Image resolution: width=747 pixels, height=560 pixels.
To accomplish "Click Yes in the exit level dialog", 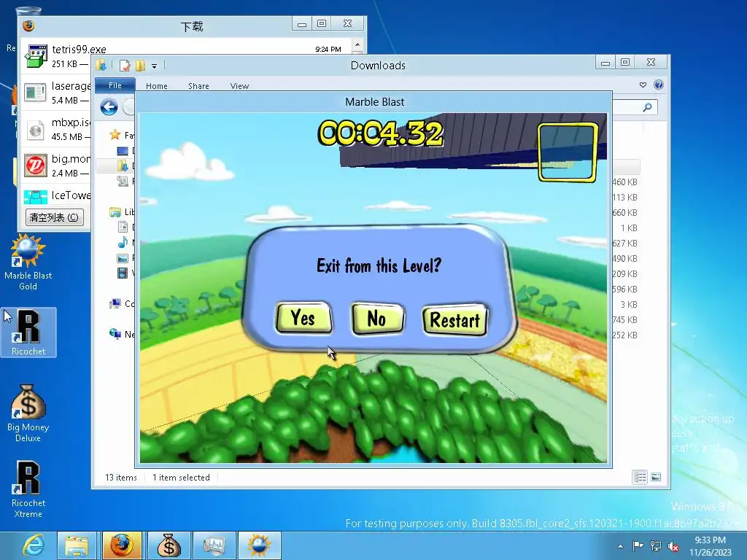I will click(x=303, y=318).
